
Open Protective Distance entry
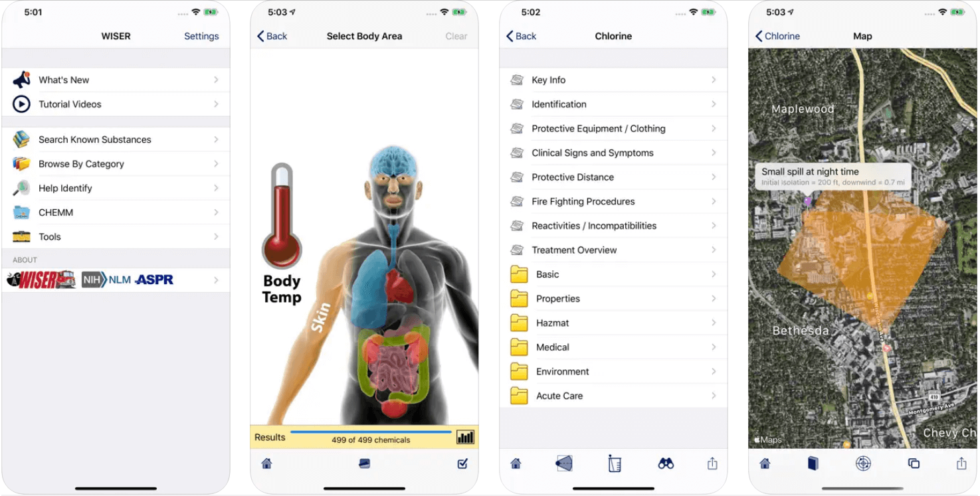(613, 177)
